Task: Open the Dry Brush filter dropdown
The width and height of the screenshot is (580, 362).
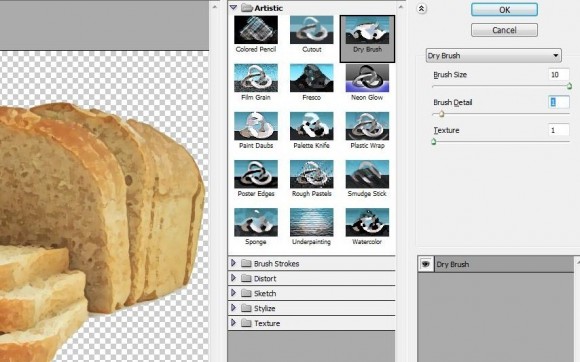Action: click(x=493, y=55)
